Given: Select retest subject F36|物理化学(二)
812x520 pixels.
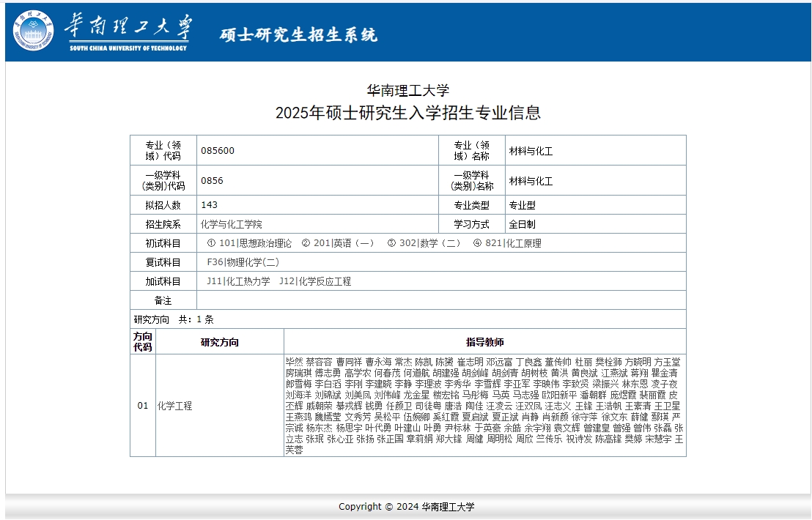Looking at the screenshot, I should pyautogui.click(x=243, y=262).
